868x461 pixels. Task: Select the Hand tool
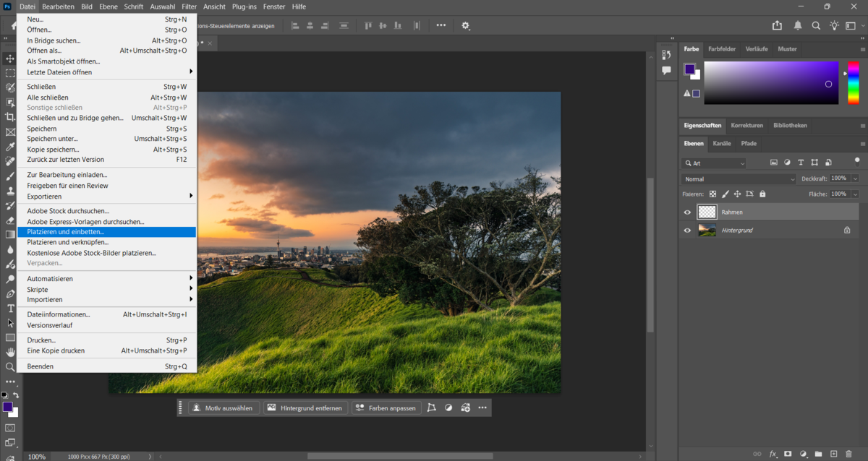pyautogui.click(x=9, y=352)
